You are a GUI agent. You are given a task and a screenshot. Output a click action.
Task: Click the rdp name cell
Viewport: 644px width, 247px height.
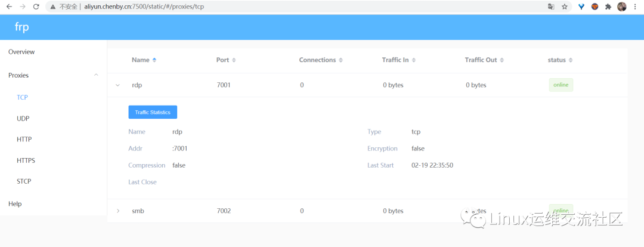[137, 85]
